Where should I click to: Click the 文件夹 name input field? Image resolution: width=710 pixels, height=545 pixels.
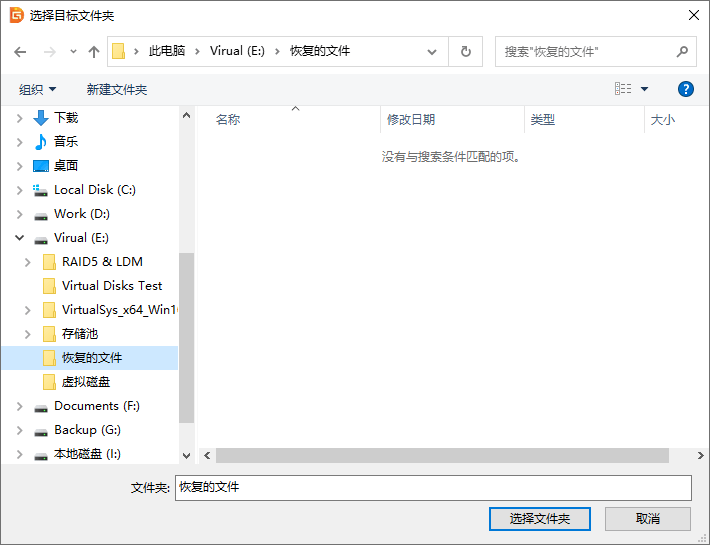pos(432,487)
